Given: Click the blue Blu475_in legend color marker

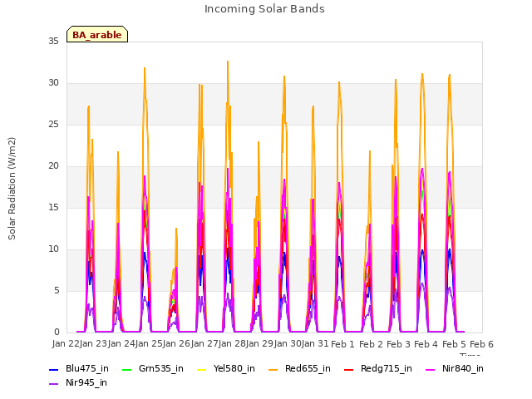Looking at the screenshot, I should tap(54, 369).
